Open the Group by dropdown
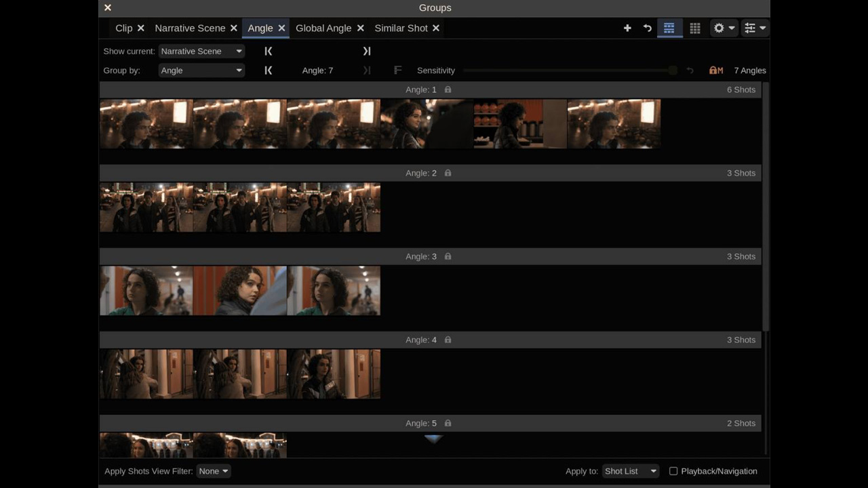Viewport: 868px width, 488px height. tap(201, 70)
